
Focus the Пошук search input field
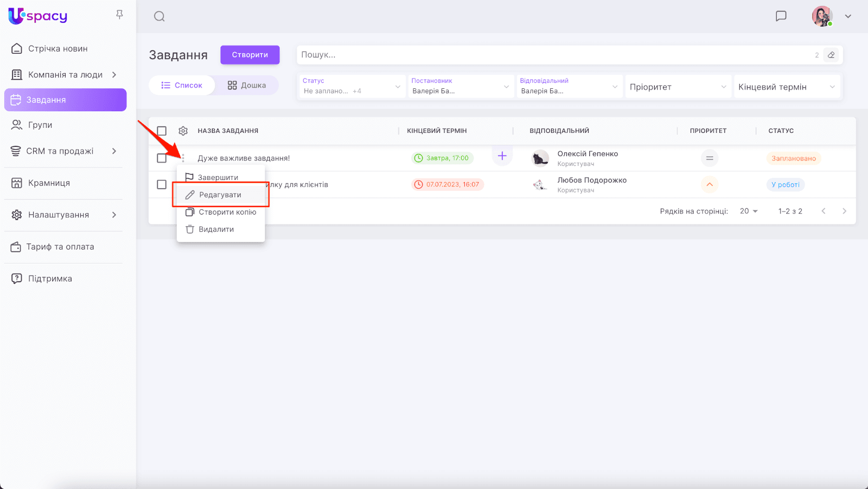pyautogui.click(x=553, y=55)
